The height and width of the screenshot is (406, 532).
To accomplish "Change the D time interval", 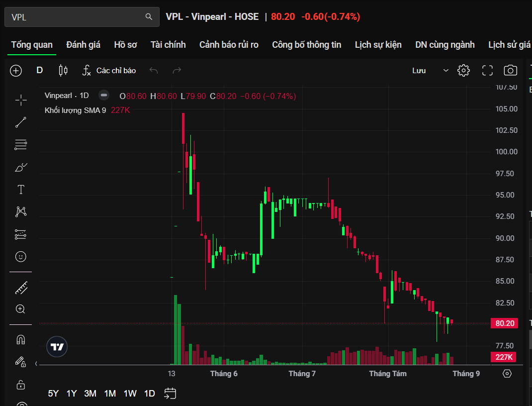I will pyautogui.click(x=40, y=70).
